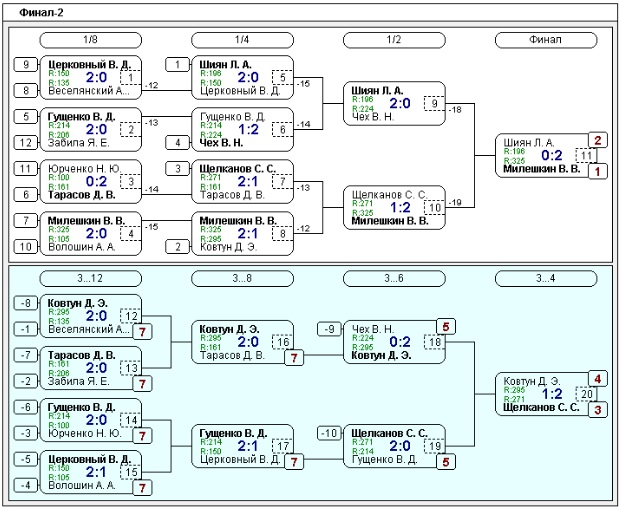Select seed box 9 beside Церковный В. Д.
The height and width of the screenshot is (508, 621).
pos(26,65)
